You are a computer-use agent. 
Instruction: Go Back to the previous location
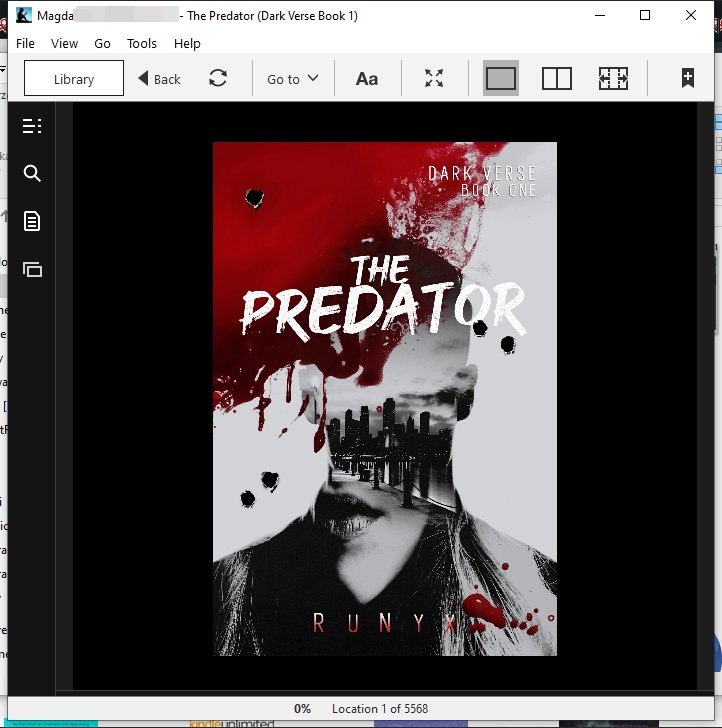(x=160, y=79)
